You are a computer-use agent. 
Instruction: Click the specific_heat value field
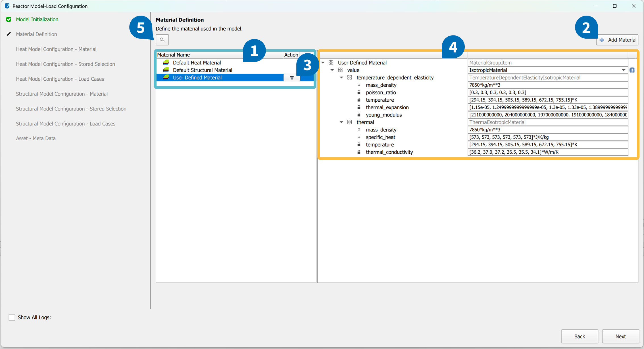(547, 137)
